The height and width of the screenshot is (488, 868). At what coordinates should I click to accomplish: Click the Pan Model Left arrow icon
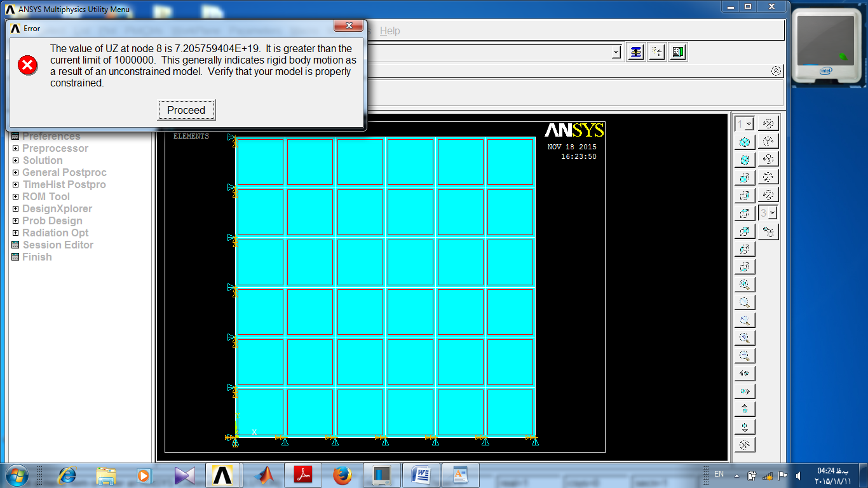pyautogui.click(x=745, y=374)
